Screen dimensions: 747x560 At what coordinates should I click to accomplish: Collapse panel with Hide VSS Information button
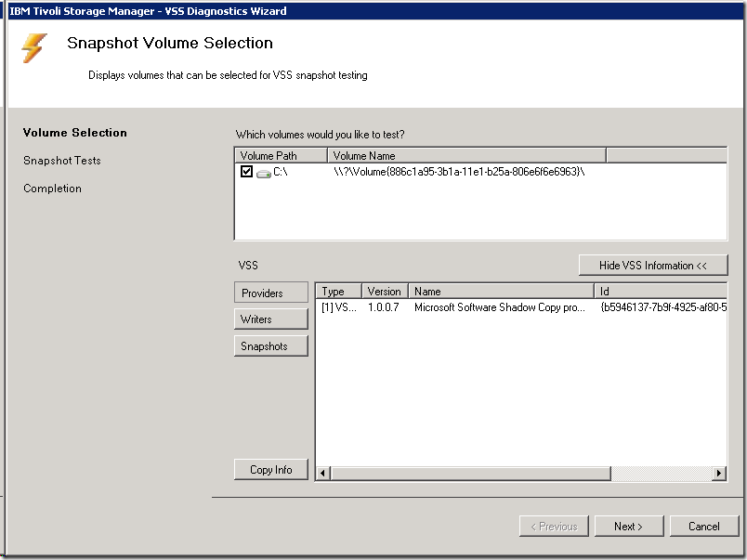click(x=652, y=266)
